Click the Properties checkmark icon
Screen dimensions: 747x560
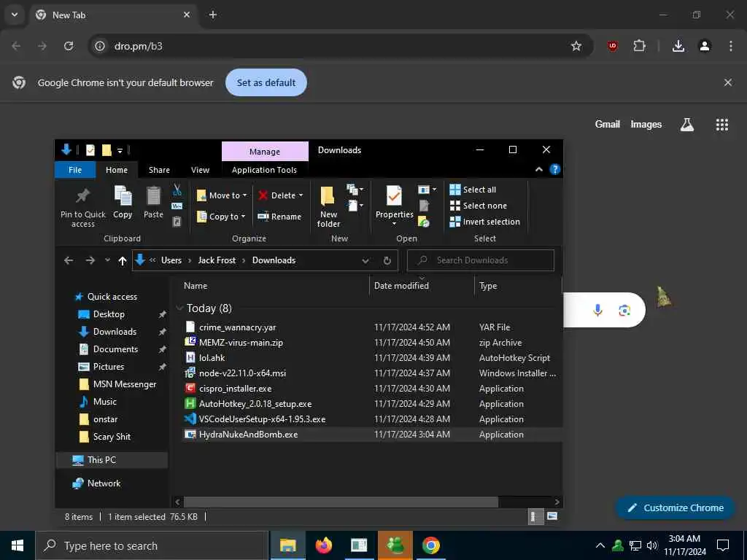point(394,195)
